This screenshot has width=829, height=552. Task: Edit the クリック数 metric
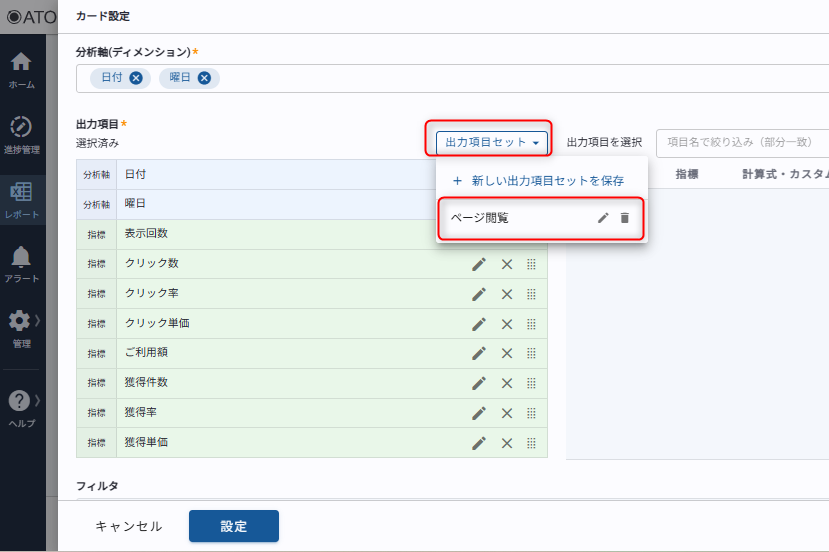coord(479,264)
